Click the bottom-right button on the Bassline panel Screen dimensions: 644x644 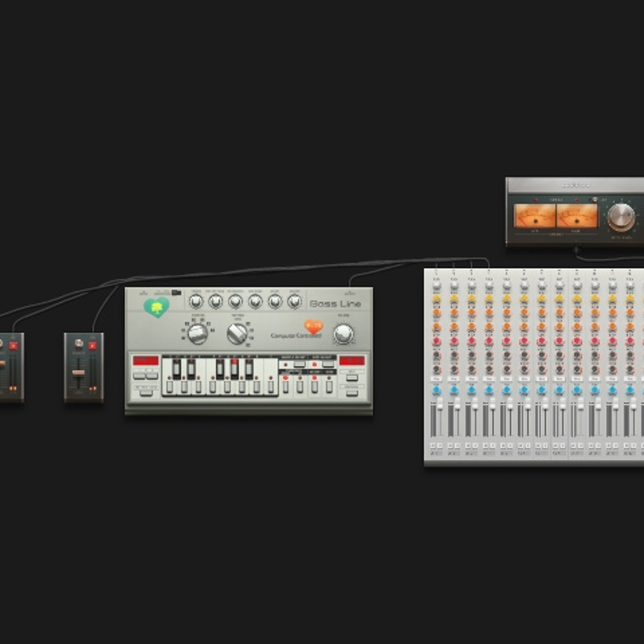tap(352, 393)
